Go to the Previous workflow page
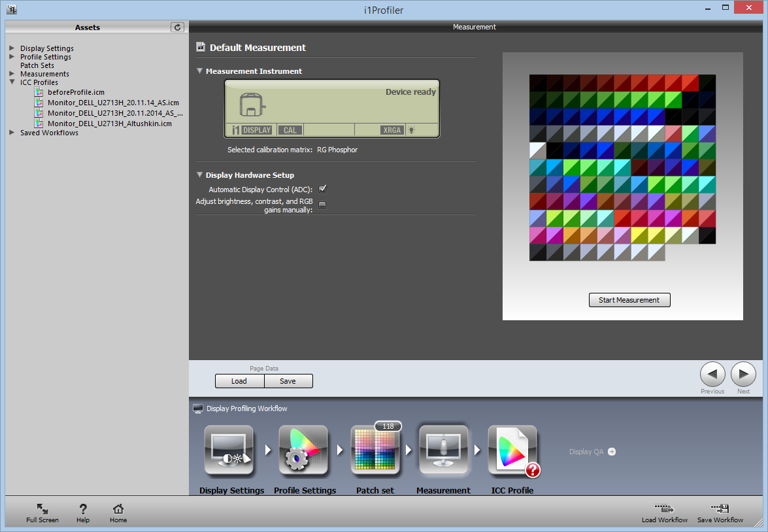This screenshot has height=532, width=768. tap(712, 374)
